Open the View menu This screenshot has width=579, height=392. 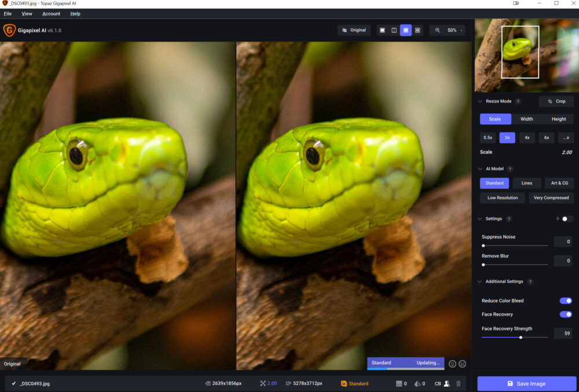[27, 14]
